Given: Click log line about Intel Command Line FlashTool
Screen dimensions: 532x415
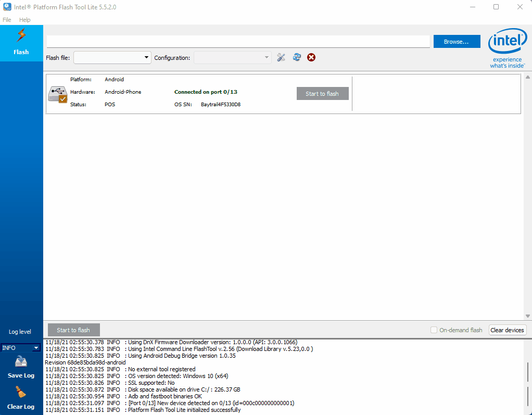Looking at the screenshot, I should coord(179,349).
